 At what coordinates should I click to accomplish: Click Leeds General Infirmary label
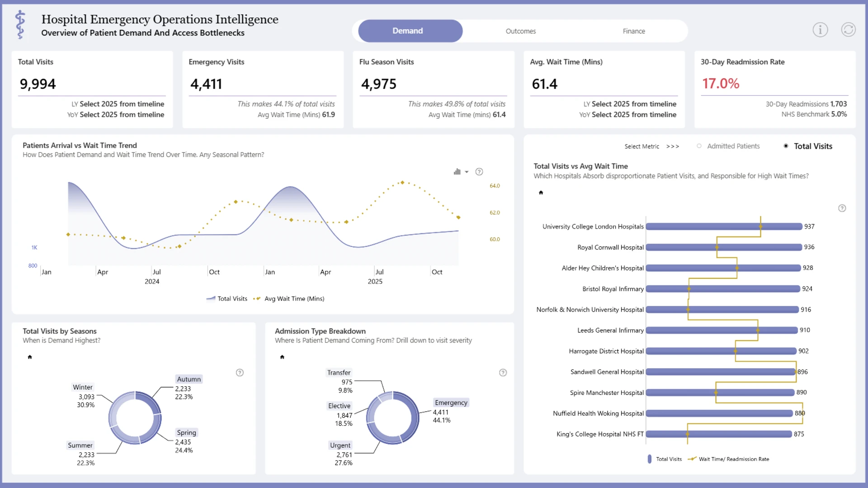[x=610, y=330]
